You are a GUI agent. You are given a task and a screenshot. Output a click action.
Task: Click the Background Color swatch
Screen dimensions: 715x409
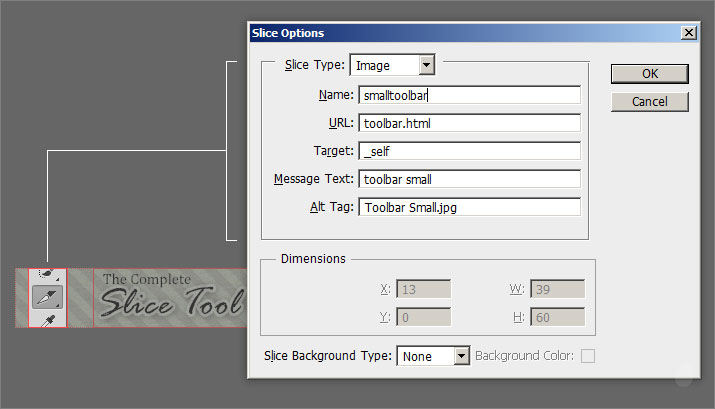(588, 356)
